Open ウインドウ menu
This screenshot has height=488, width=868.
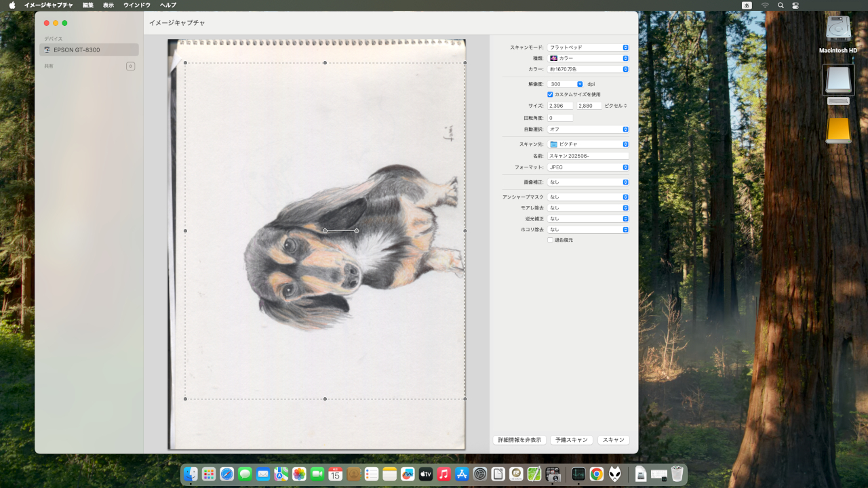[137, 5]
